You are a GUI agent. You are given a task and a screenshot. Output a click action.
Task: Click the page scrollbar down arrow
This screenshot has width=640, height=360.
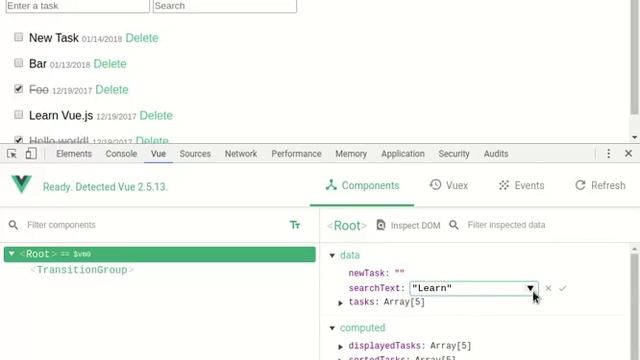coord(634,138)
